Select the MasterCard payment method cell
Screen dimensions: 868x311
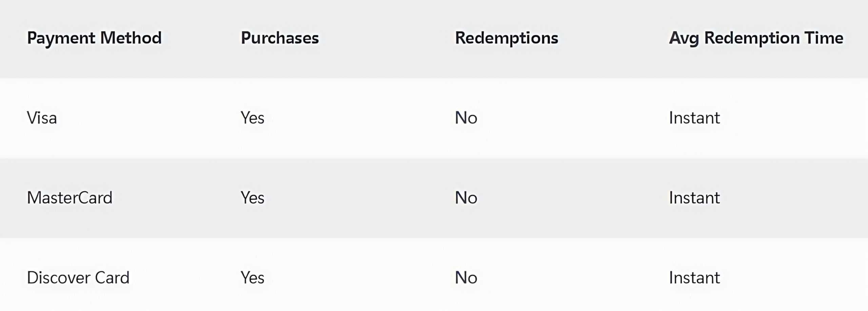pyautogui.click(x=70, y=198)
